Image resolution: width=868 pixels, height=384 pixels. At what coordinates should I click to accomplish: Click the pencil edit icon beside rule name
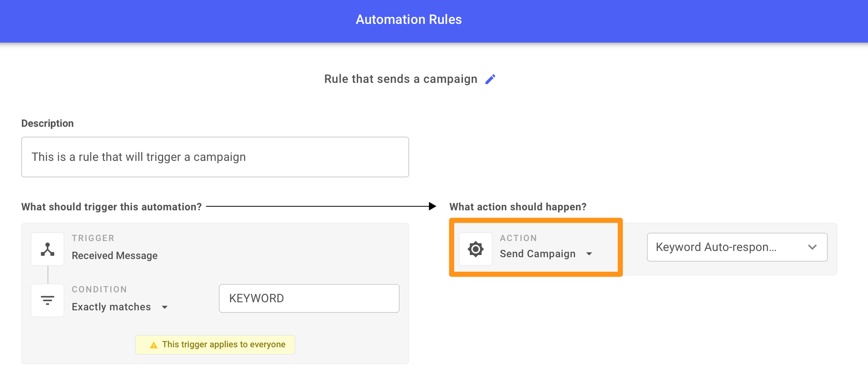click(490, 79)
